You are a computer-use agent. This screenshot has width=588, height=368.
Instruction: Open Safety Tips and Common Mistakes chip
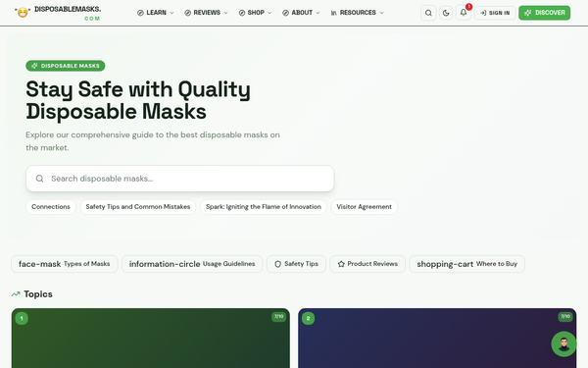pos(138,207)
